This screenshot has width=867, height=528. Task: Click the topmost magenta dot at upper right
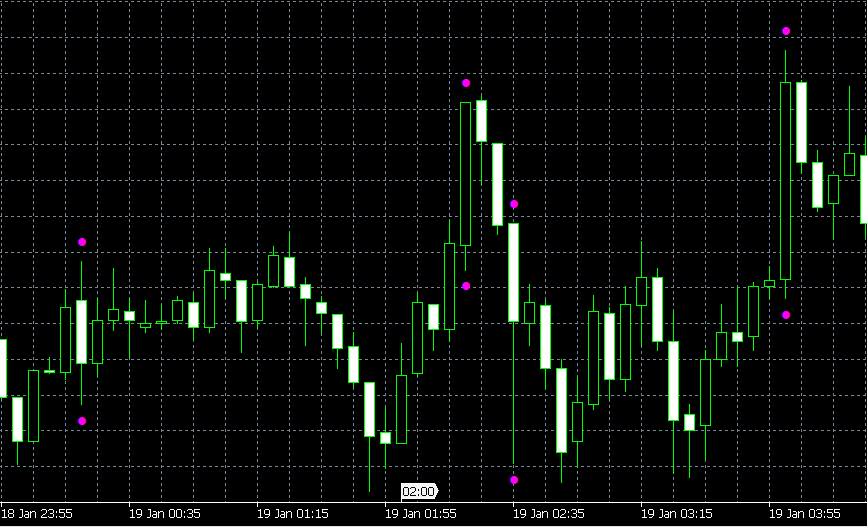coord(786,31)
